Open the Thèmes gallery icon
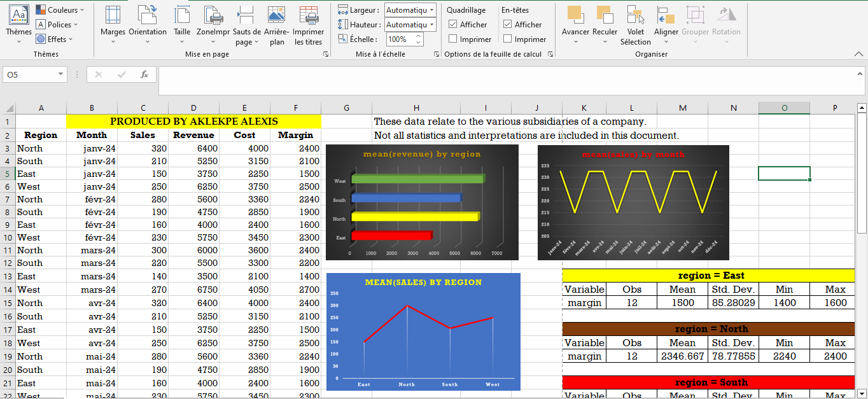868x399 pixels. tap(18, 15)
